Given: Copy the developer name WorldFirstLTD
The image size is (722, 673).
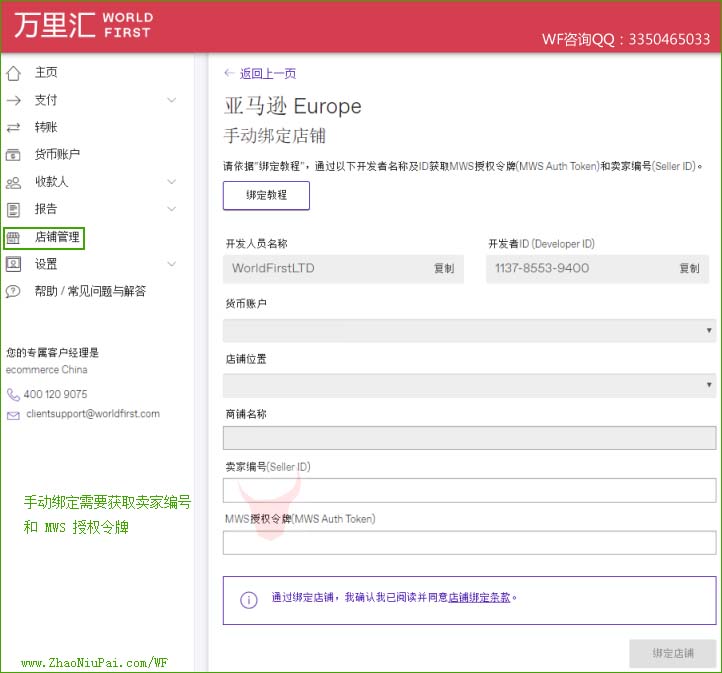Looking at the screenshot, I should click(x=444, y=269).
